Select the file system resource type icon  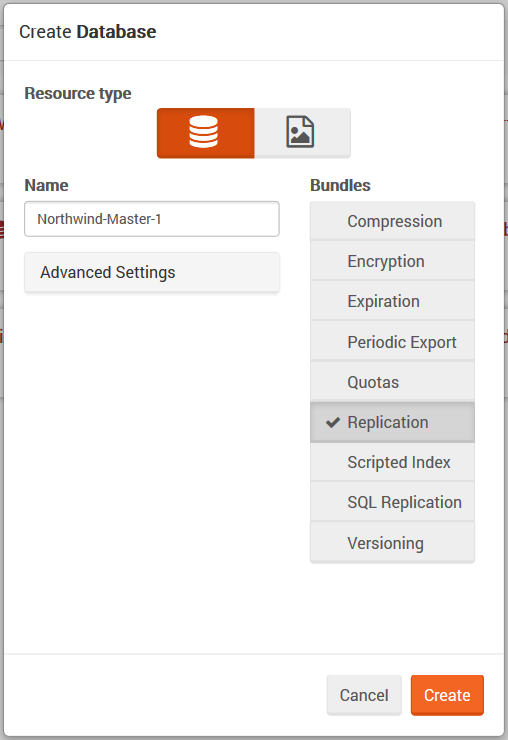pos(303,133)
